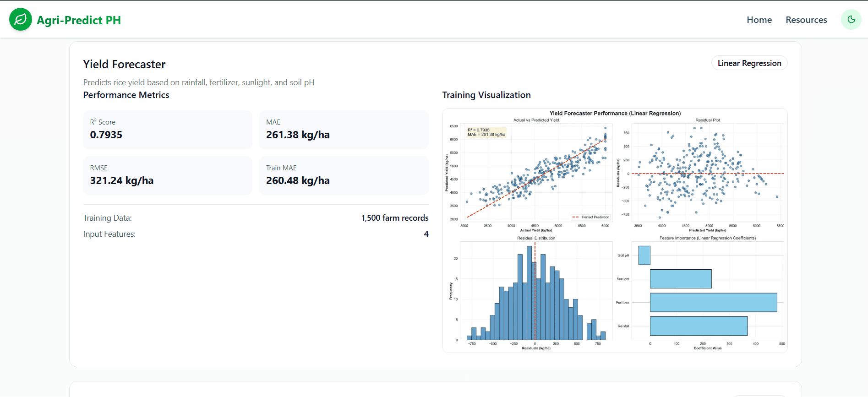Click the Training Visualization heading
The image size is (868, 397).
[x=486, y=95]
